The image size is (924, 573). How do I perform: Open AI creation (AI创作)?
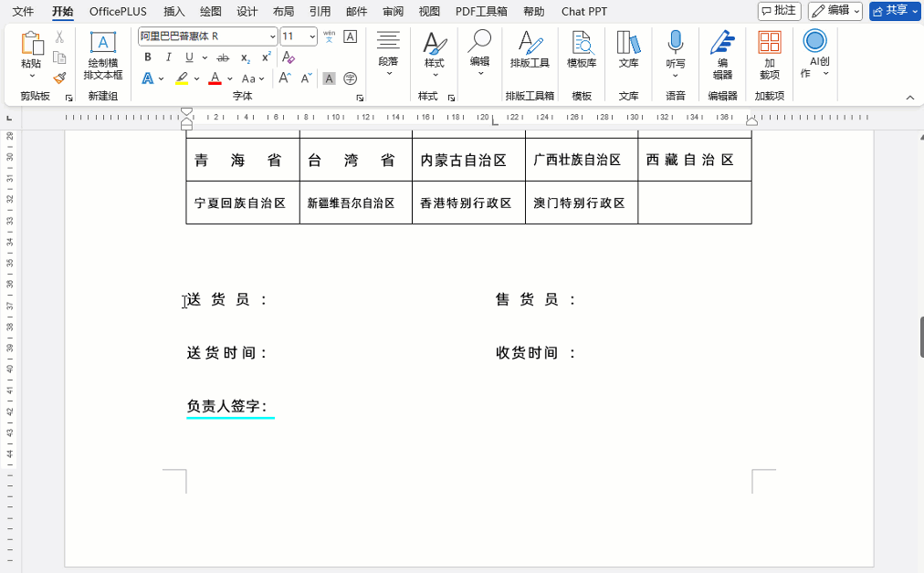click(815, 54)
